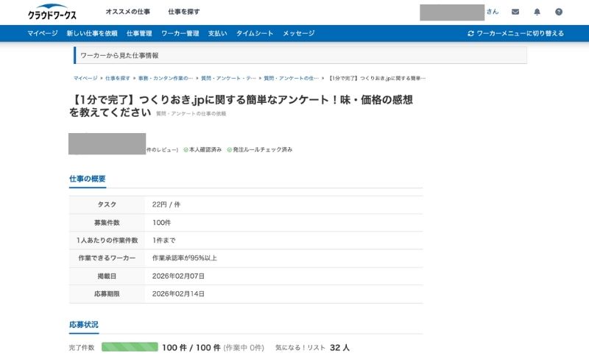
Task: Click the 100件 recruitment count value
Action: click(161, 223)
